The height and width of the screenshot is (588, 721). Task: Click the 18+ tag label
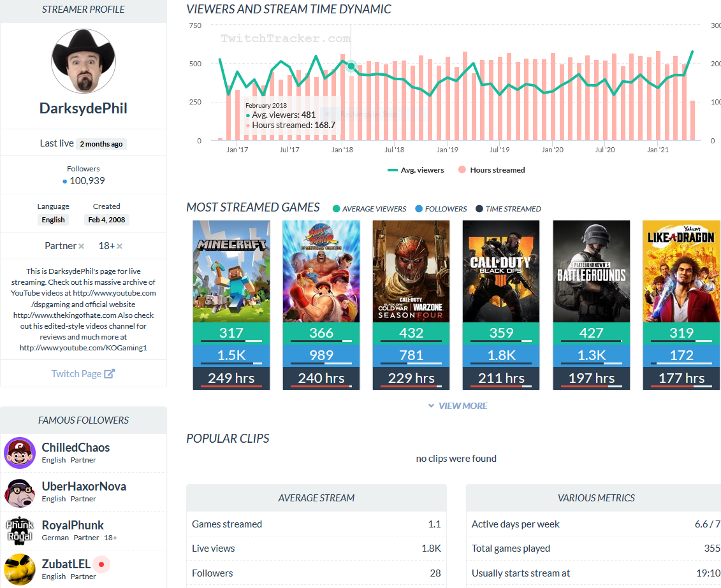coord(106,246)
